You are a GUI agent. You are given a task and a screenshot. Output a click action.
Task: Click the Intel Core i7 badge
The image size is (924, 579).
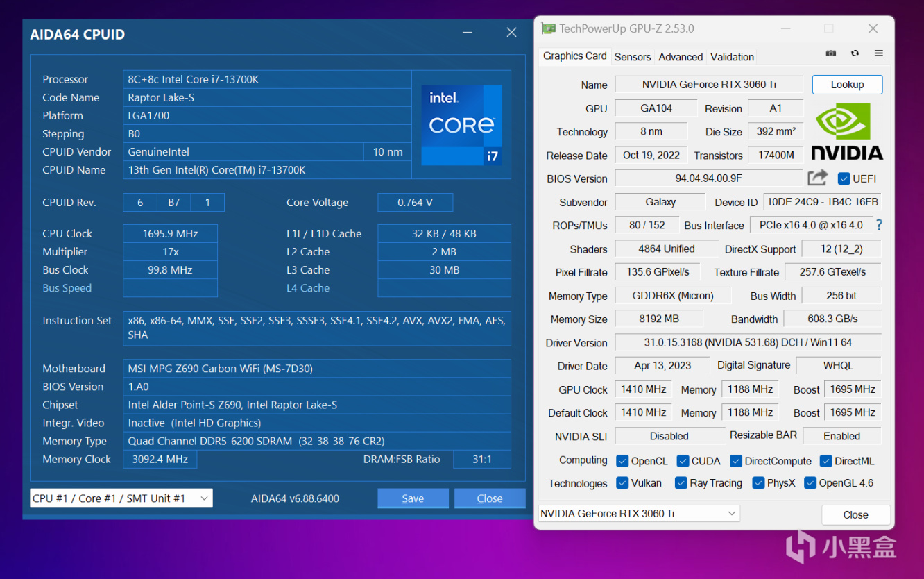(x=461, y=125)
